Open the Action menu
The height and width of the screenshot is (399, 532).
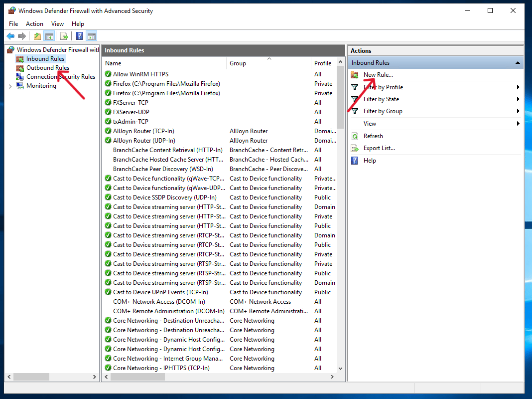coord(34,24)
